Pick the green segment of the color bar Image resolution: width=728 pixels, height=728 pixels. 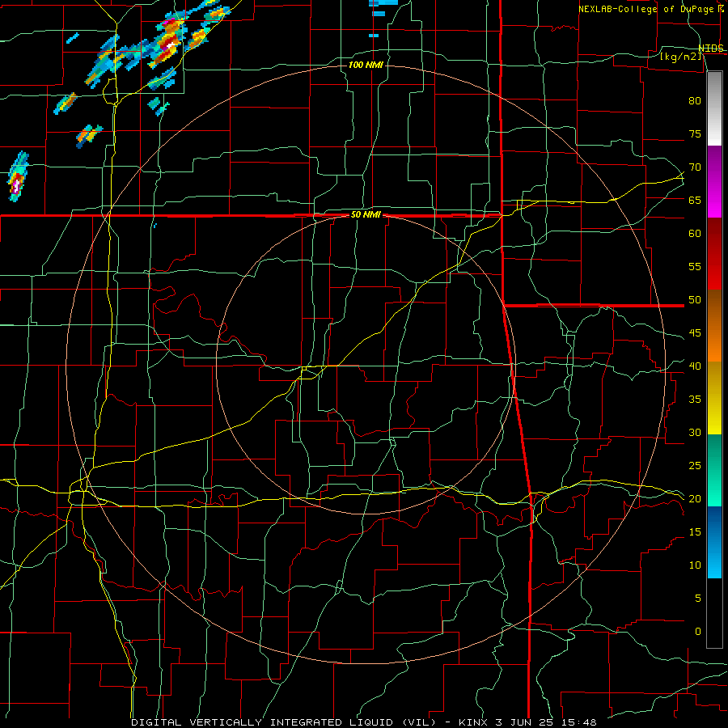[x=714, y=470]
